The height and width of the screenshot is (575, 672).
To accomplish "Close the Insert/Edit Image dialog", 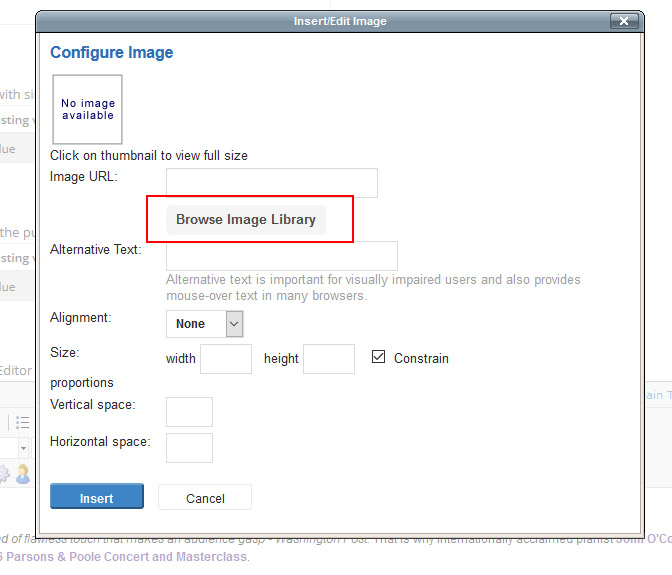I will point(624,21).
